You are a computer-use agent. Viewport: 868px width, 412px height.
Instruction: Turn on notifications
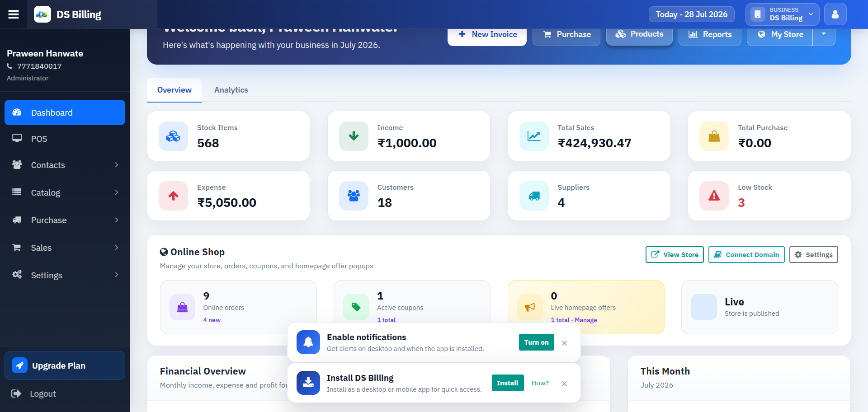click(x=536, y=342)
